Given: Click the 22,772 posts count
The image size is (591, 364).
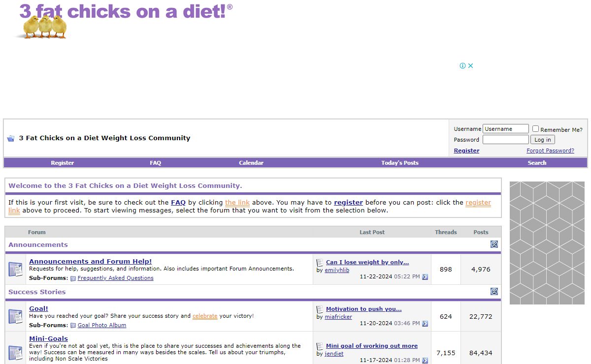Looking at the screenshot, I should (481, 317).
